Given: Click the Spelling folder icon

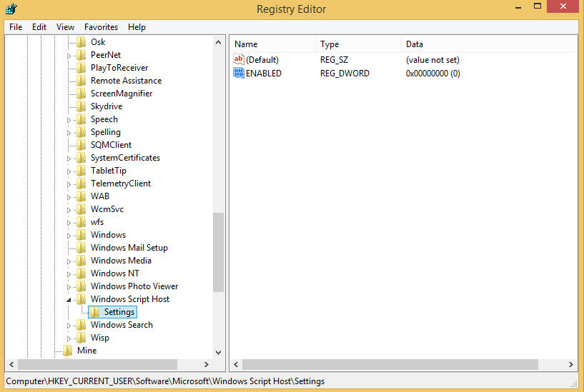Looking at the screenshot, I should 81,132.
